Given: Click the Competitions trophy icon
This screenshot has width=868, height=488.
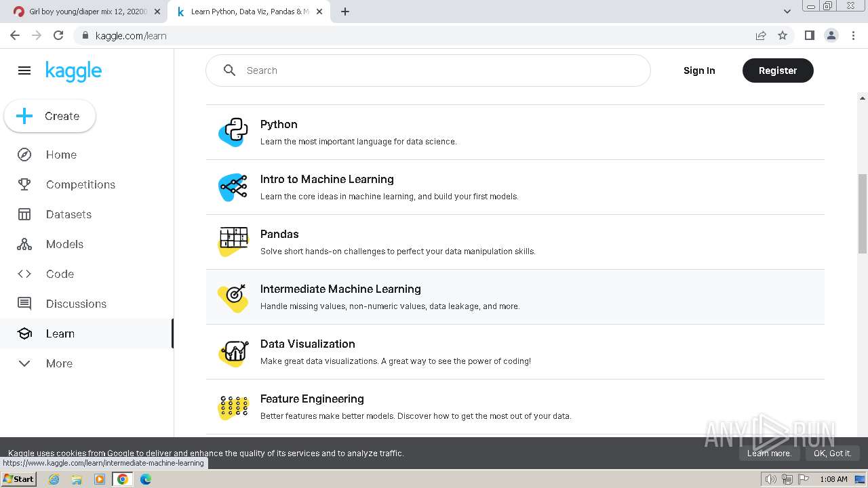Looking at the screenshot, I should click(24, 184).
